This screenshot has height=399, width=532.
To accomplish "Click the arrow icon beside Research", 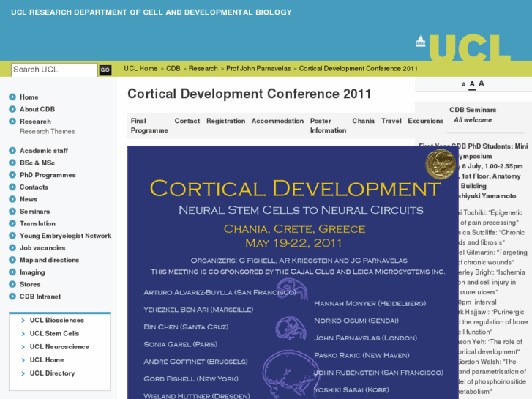I will 12,122.
